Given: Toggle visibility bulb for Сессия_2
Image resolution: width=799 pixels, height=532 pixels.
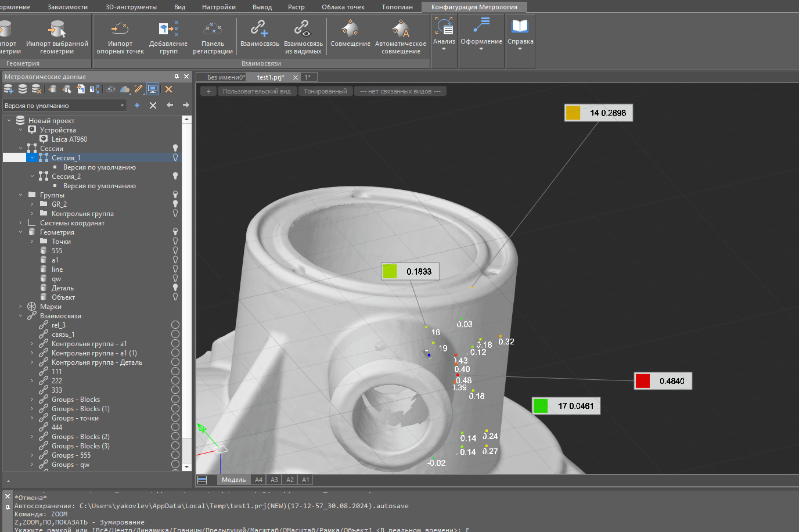Looking at the screenshot, I should (175, 176).
